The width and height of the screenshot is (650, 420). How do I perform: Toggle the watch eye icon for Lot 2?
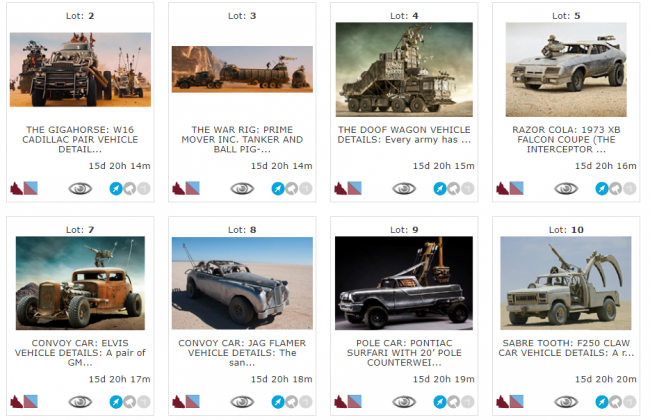pos(80,189)
